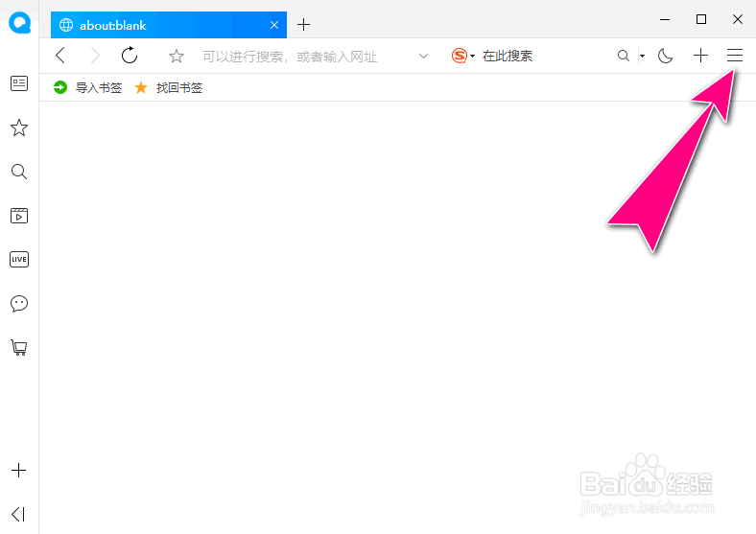Open a new tab with plus button
Viewport: 756px width, 534px height.
tap(303, 25)
